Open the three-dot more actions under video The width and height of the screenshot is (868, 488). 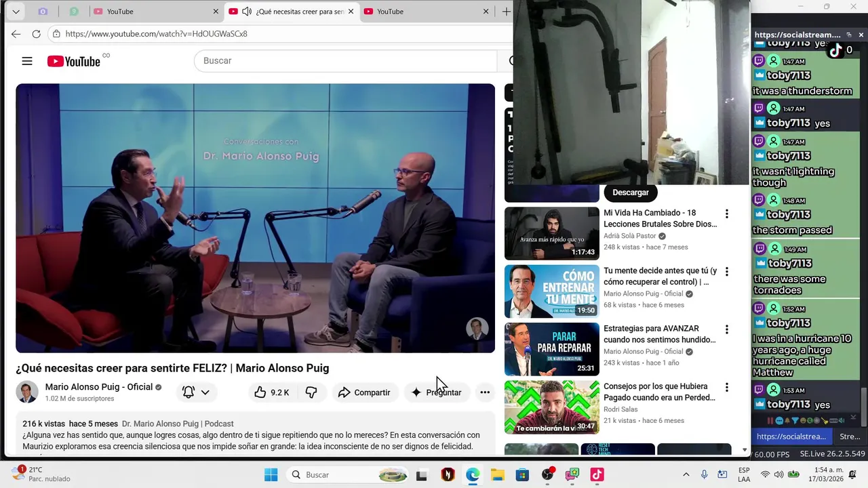tap(485, 392)
